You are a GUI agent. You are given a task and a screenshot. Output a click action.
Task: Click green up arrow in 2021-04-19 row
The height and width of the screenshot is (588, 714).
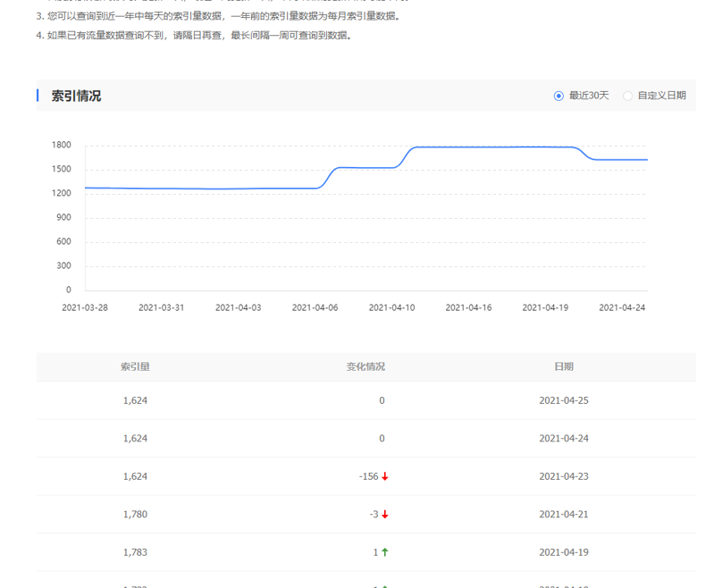click(x=385, y=552)
